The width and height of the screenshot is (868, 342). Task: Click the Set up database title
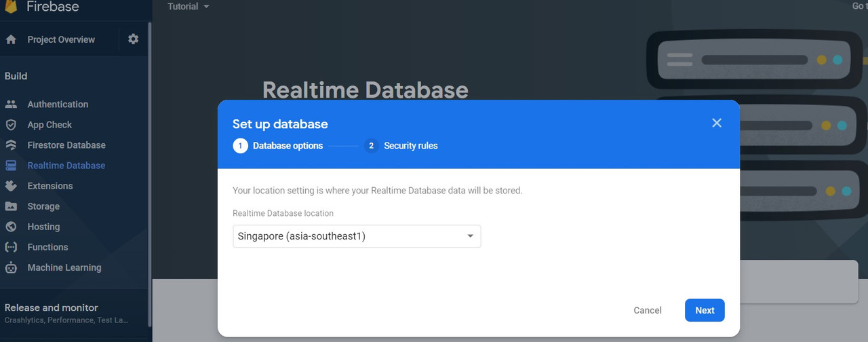280,124
